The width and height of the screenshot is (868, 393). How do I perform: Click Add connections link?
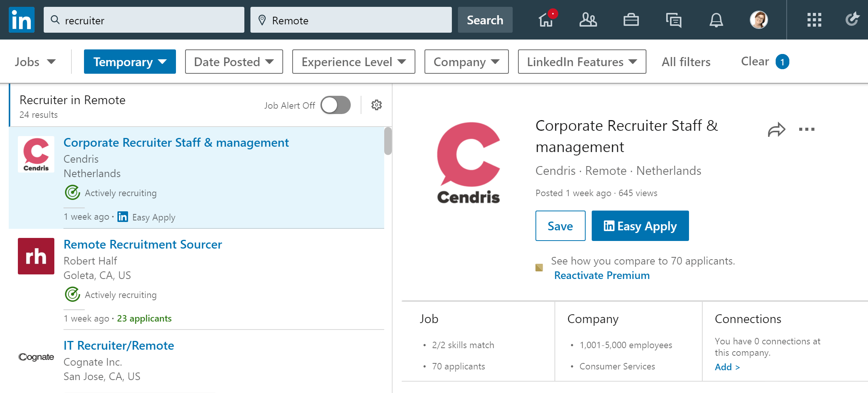(x=727, y=367)
